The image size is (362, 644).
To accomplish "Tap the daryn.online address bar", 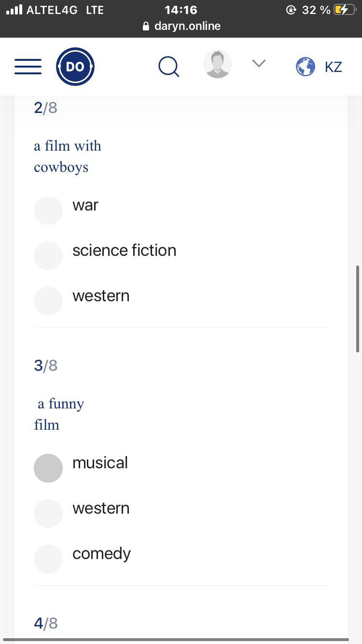I will (187, 26).
